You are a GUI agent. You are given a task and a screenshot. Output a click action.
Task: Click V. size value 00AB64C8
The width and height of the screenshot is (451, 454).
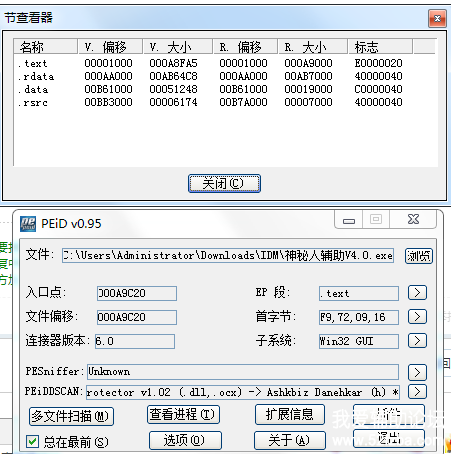coord(174,76)
